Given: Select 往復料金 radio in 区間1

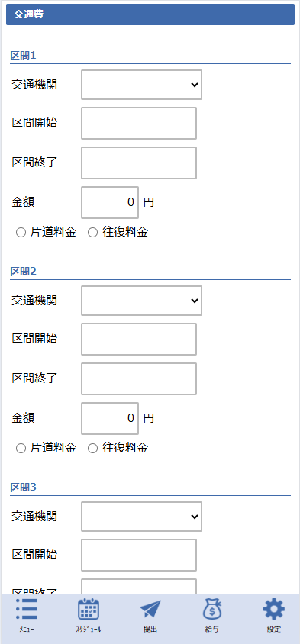Looking at the screenshot, I should (93, 233).
